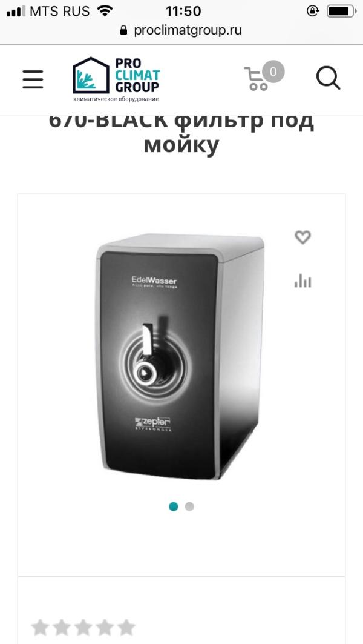Open the hamburger navigation menu
This screenshot has height=644, width=363.
tap(33, 79)
